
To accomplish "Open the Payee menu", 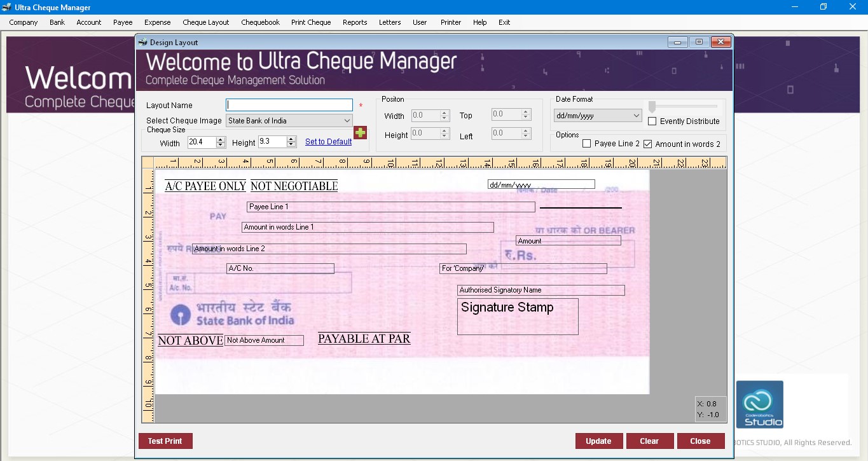I will click(123, 22).
